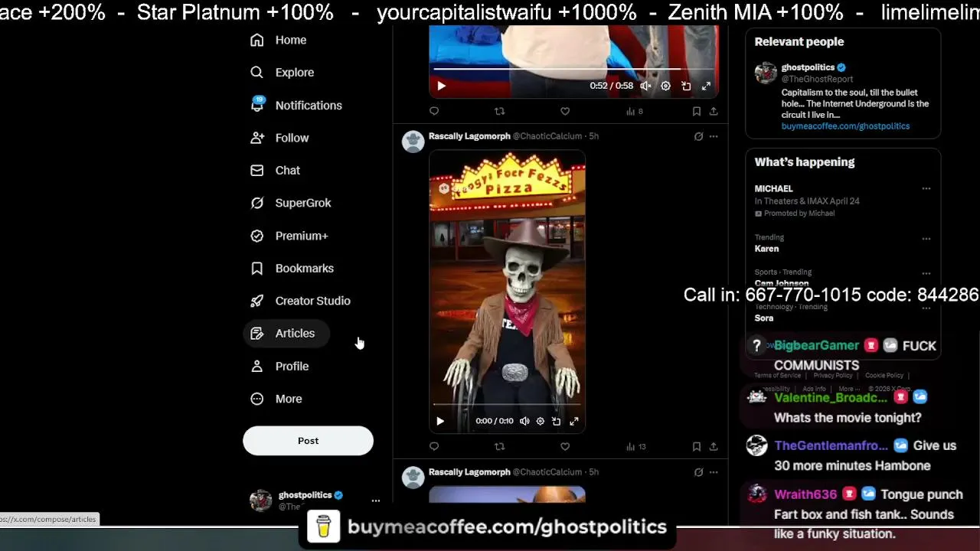The width and height of the screenshot is (980, 551).
Task: Repost the skeleton video post
Action: [x=499, y=447]
